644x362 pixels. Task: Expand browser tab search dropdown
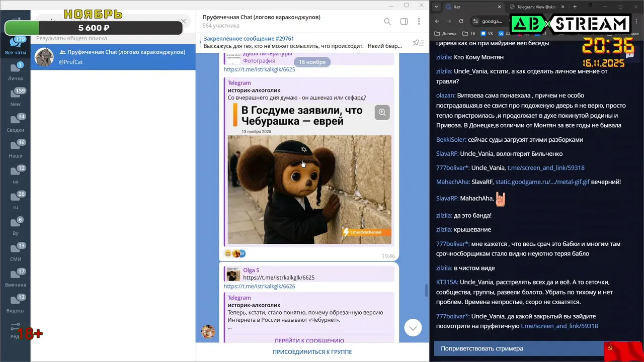pyautogui.click(x=436, y=7)
